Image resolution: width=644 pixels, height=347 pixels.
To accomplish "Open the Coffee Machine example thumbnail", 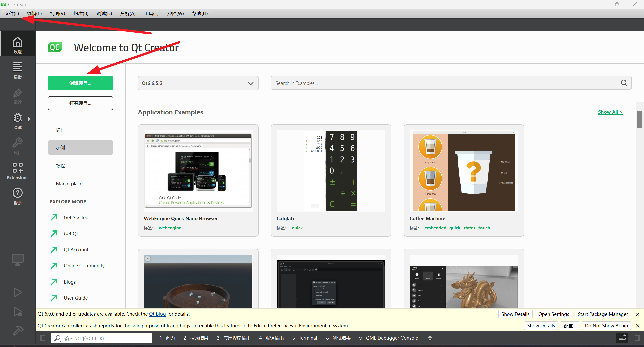I will (464, 171).
